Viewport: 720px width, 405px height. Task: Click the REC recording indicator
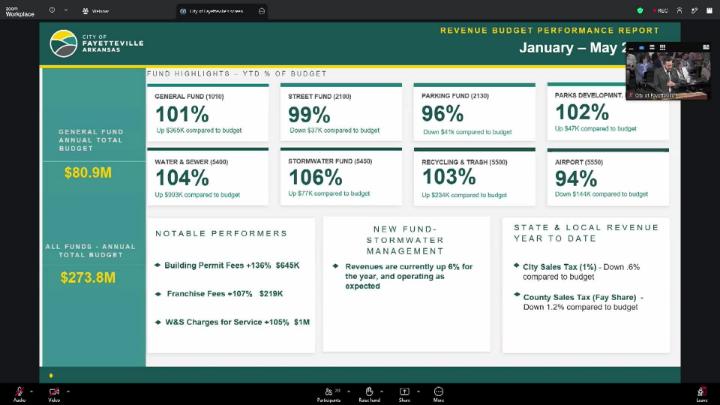(x=660, y=11)
